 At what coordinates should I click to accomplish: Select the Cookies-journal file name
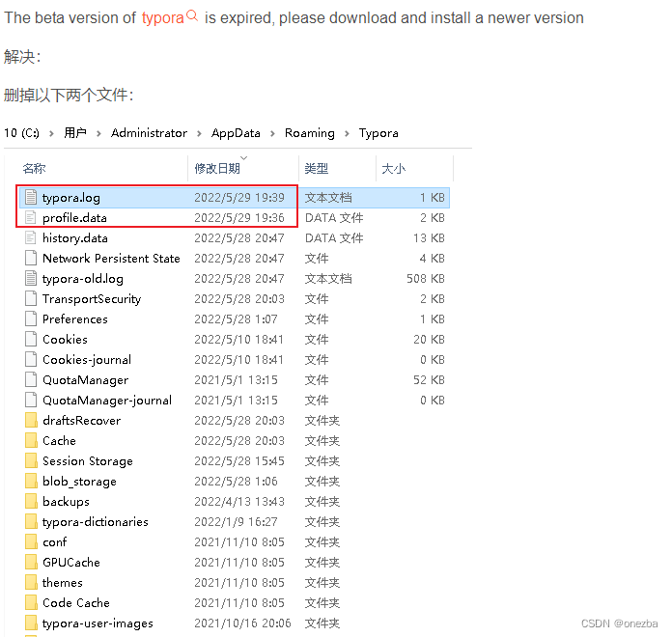click(x=87, y=359)
